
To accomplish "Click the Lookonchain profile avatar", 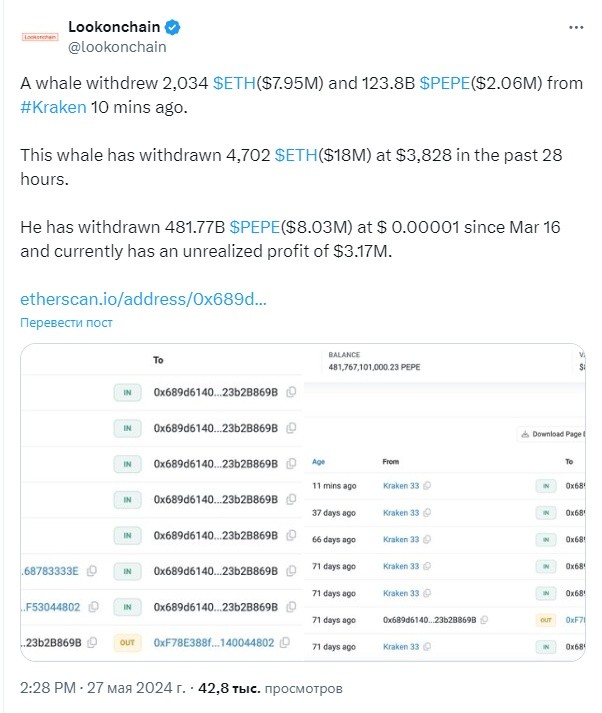I will pyautogui.click(x=40, y=37).
